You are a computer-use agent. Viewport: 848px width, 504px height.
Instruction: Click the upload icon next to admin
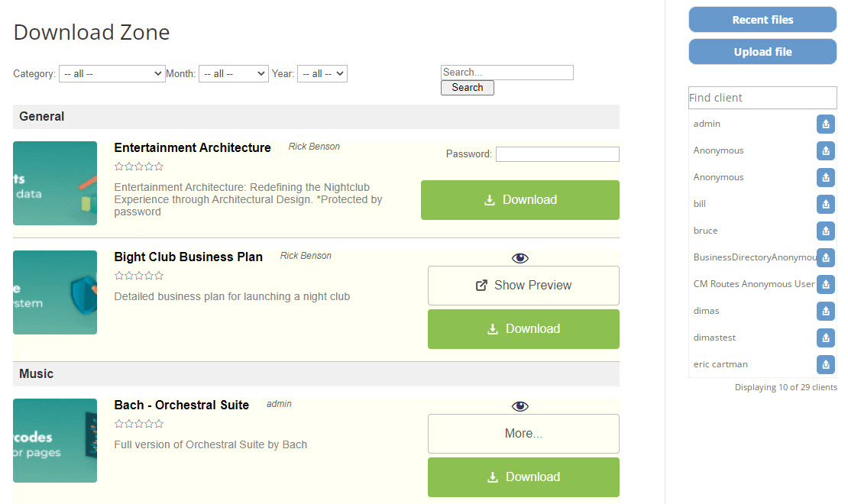(825, 124)
